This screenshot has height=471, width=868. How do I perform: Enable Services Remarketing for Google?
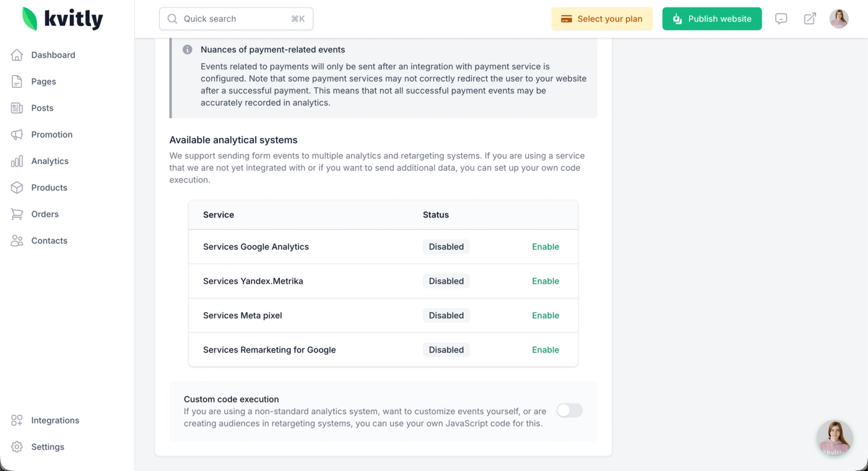click(545, 350)
